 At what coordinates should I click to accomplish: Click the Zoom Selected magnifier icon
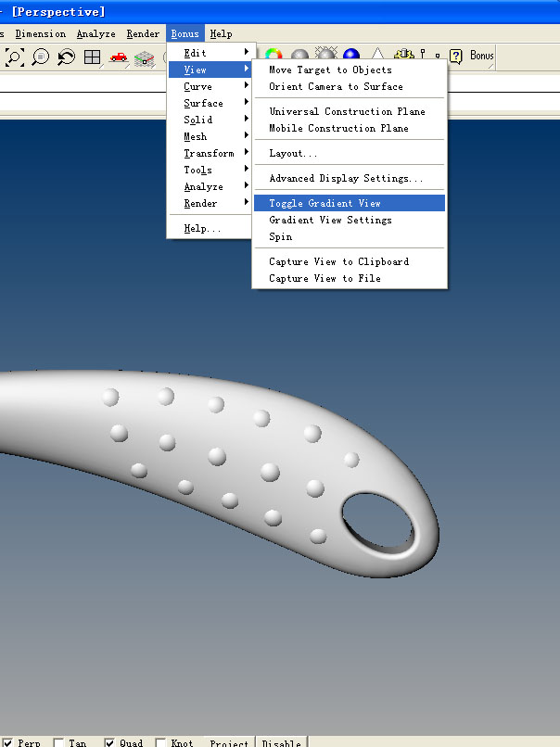pyautogui.click(x=41, y=57)
